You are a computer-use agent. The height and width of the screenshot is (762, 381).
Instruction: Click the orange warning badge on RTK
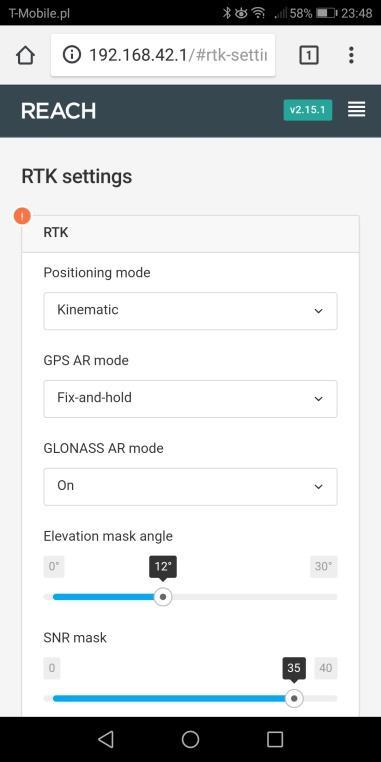pos(22,215)
